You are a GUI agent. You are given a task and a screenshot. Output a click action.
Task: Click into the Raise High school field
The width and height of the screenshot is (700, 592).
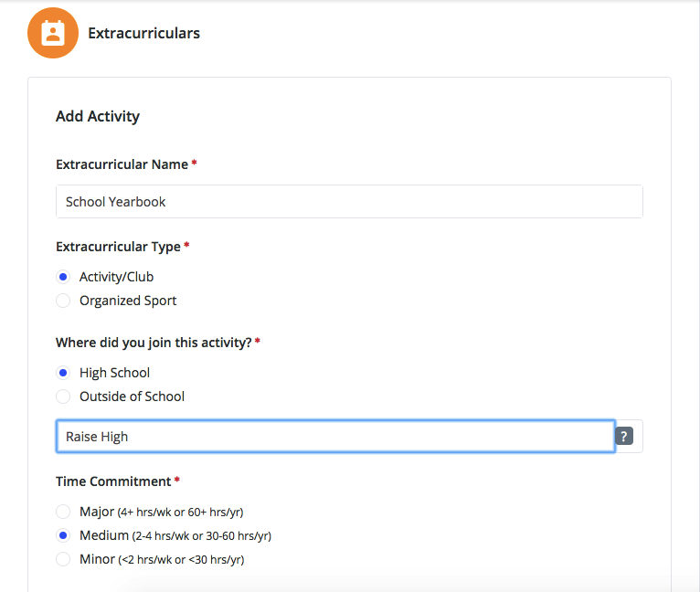[x=335, y=436]
